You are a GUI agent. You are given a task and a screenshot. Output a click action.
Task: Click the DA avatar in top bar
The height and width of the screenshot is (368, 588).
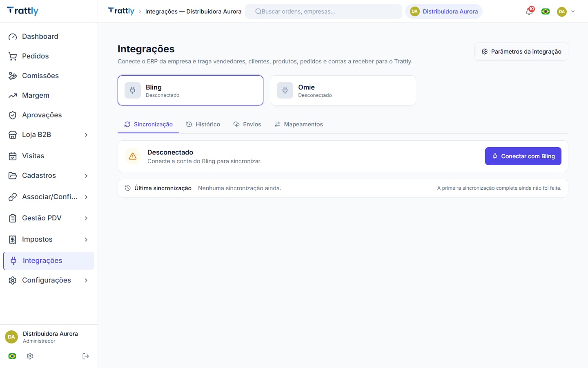(x=562, y=11)
